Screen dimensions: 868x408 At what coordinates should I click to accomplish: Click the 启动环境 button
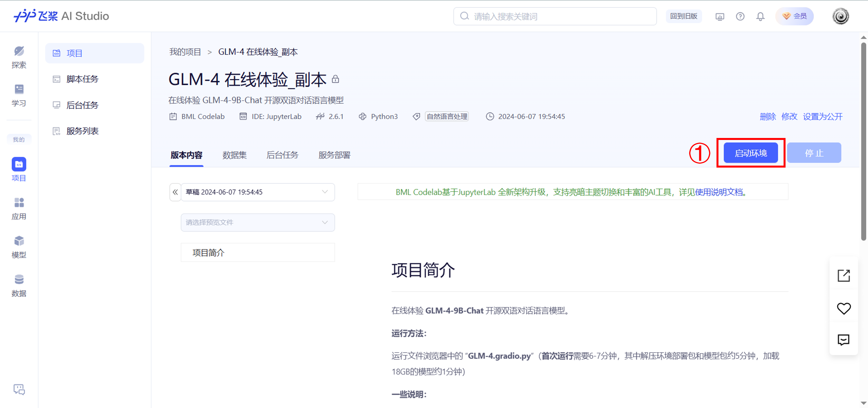pyautogui.click(x=751, y=153)
